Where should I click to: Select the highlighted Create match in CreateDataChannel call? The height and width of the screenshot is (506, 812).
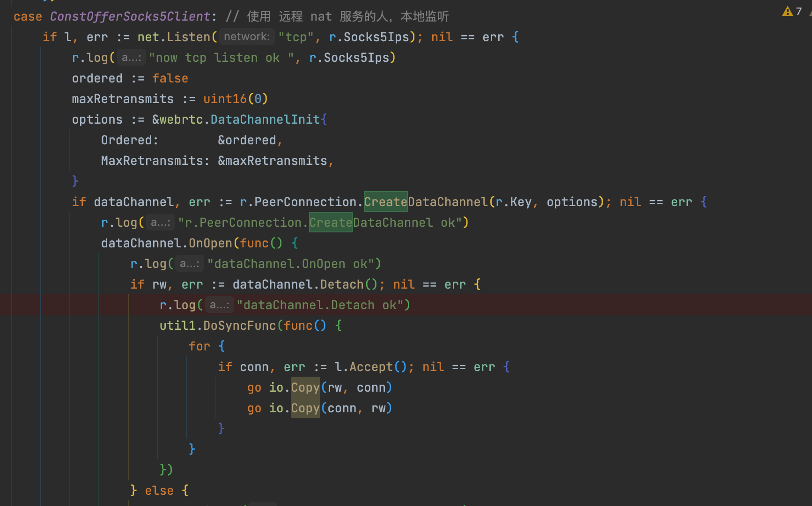(385, 201)
